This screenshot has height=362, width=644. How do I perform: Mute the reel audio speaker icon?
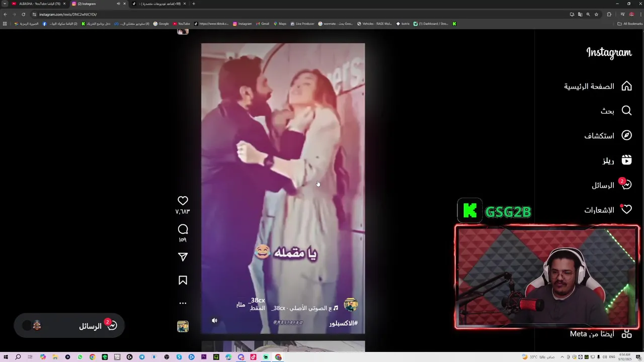pos(214,320)
